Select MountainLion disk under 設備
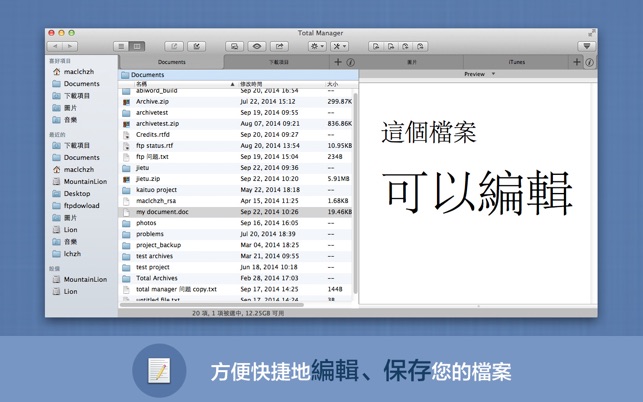The width and height of the screenshot is (643, 402). 80,279
